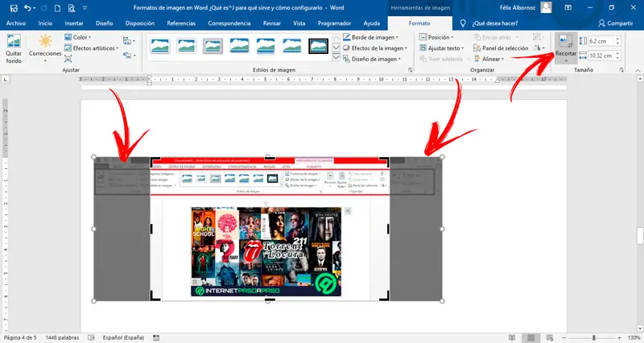Viewport: 644px width, 343px height.
Task: Apply the second picture style thumbnail
Action: coord(187,46)
